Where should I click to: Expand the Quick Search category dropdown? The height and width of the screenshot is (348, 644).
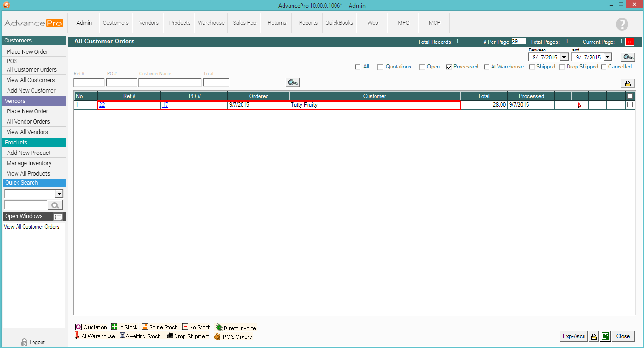click(59, 194)
